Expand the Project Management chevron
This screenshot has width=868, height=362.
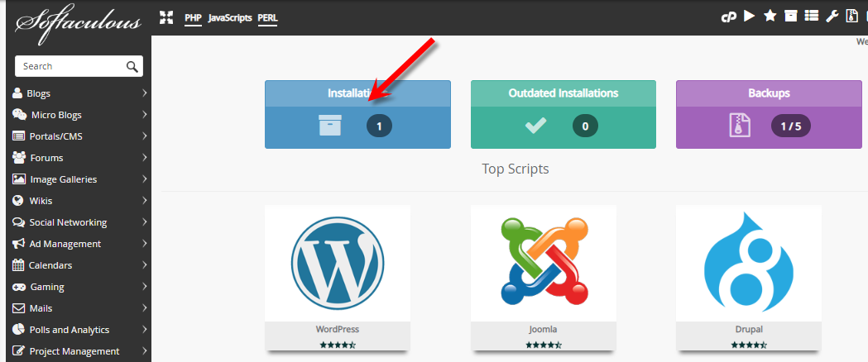coord(145,351)
